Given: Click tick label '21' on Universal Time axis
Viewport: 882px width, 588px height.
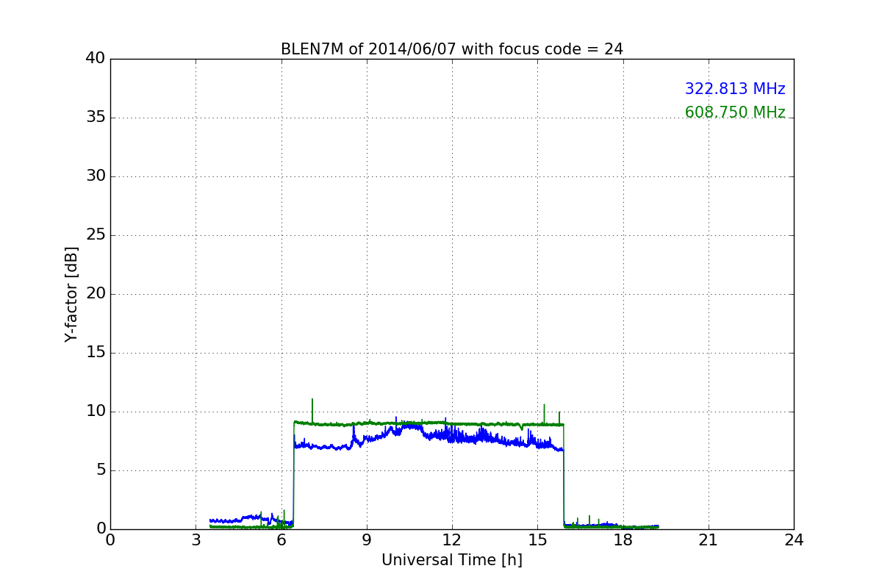Looking at the screenshot, I should tap(709, 540).
